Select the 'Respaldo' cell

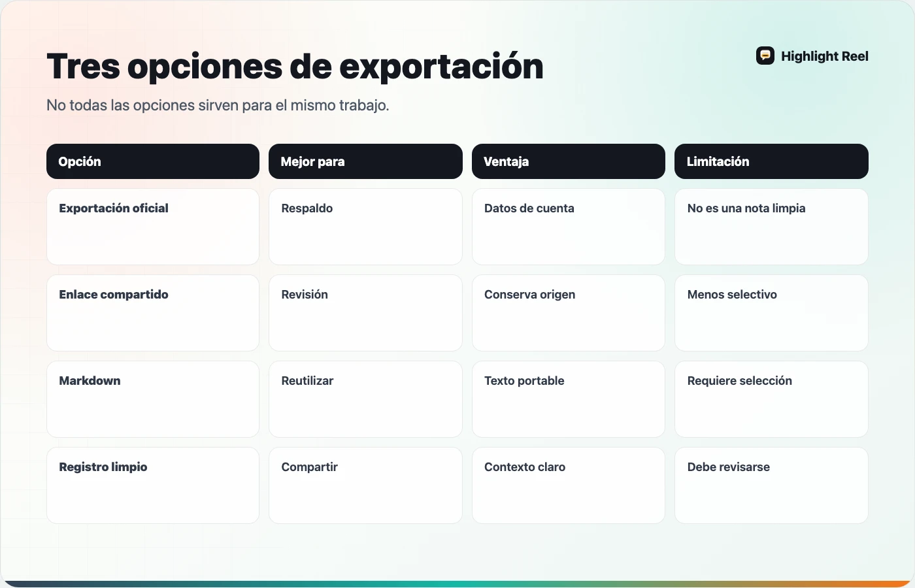pos(365,227)
